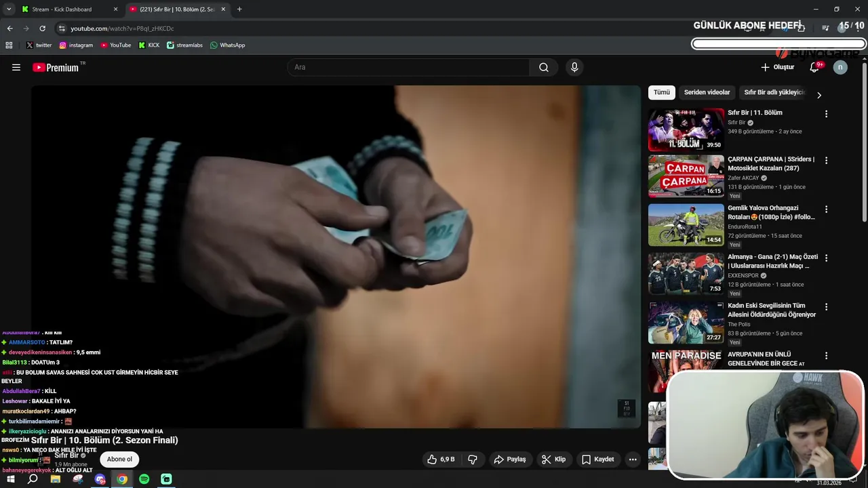Open the MEN PARADISE video thumbnail
The width and height of the screenshot is (868, 488).
pyautogui.click(x=686, y=371)
